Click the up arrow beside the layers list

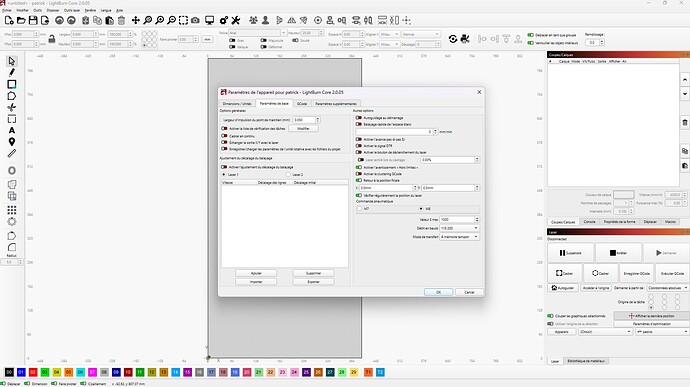click(685, 80)
